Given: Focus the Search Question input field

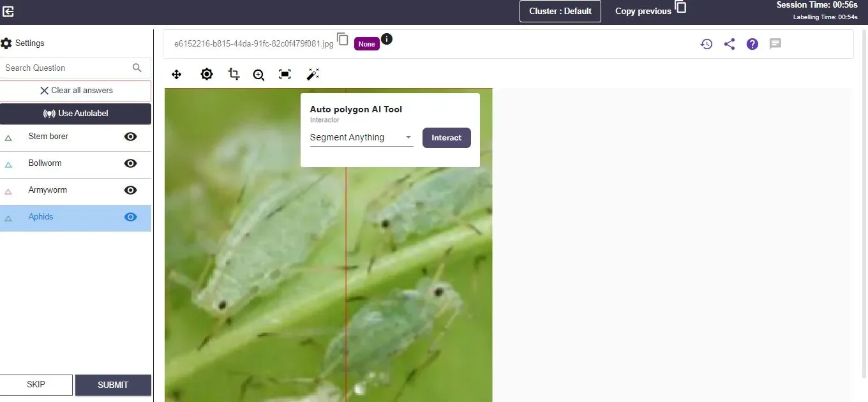Looking at the screenshot, I should click(x=67, y=68).
